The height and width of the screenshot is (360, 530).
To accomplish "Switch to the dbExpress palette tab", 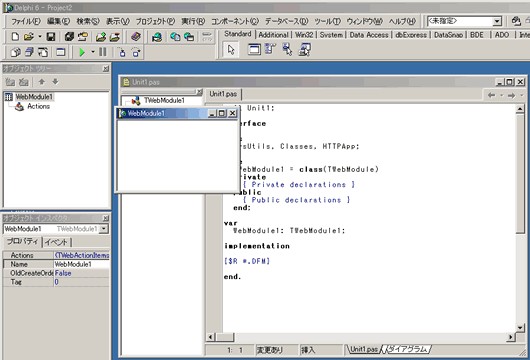I will coord(411,35).
